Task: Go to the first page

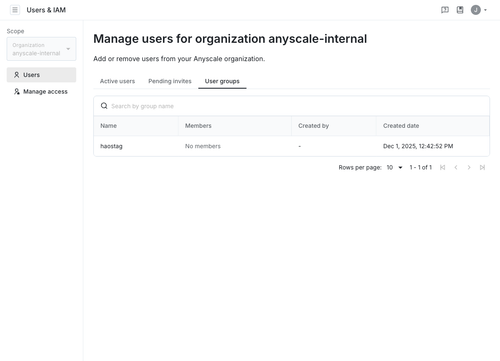Action: [442, 167]
